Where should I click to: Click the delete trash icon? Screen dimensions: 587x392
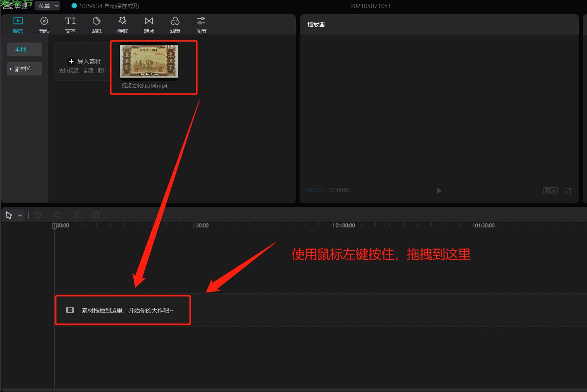(x=96, y=215)
